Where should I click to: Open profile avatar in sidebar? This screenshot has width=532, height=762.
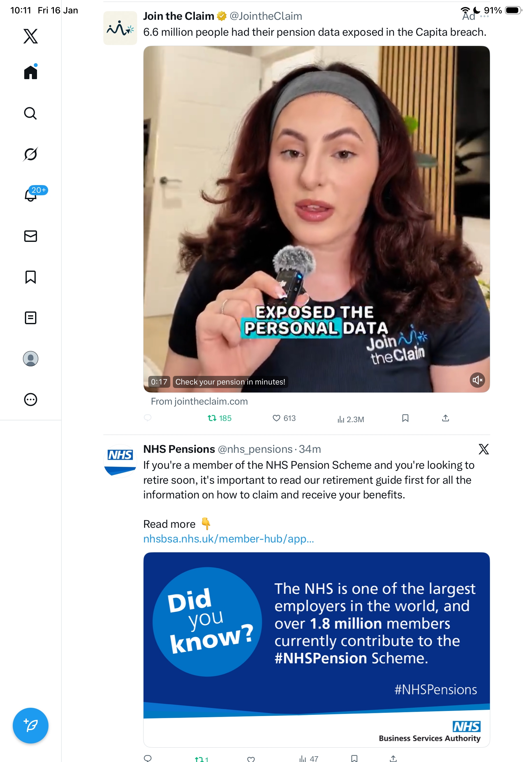coord(31,358)
